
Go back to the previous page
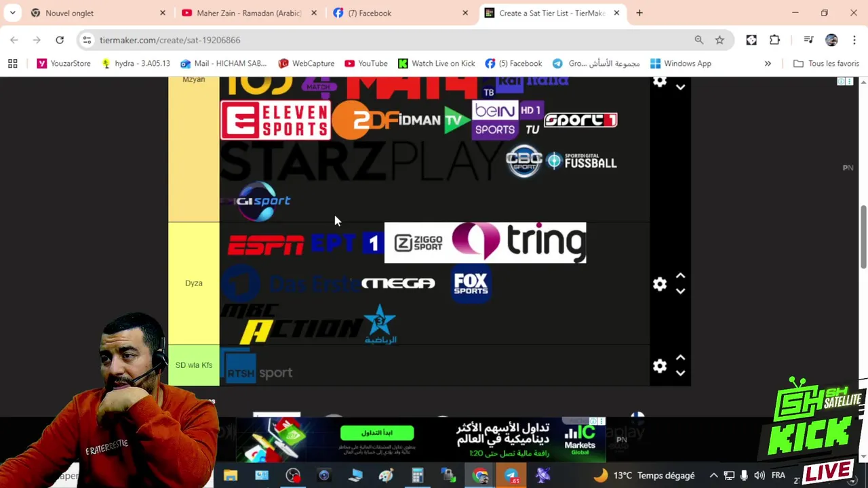(14, 40)
